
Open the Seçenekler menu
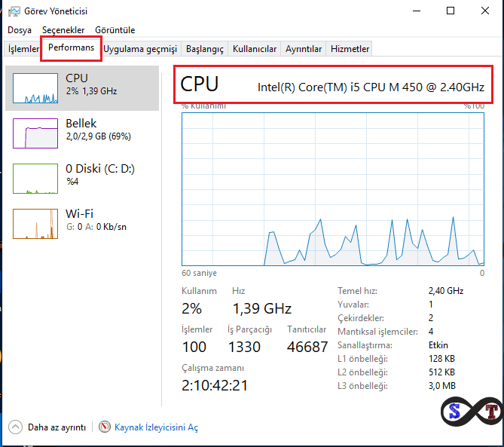(x=63, y=30)
